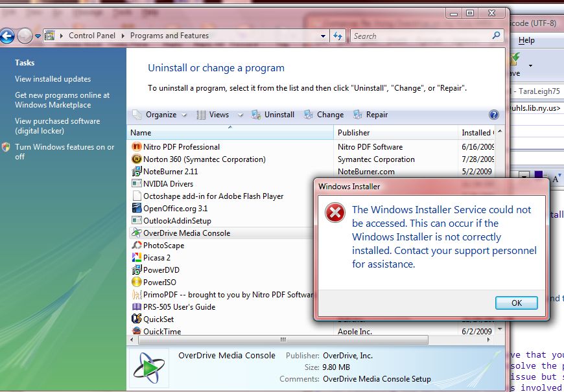This screenshot has height=392, width=564.
Task: Expand the Views dropdown arrow
Action: (x=240, y=115)
